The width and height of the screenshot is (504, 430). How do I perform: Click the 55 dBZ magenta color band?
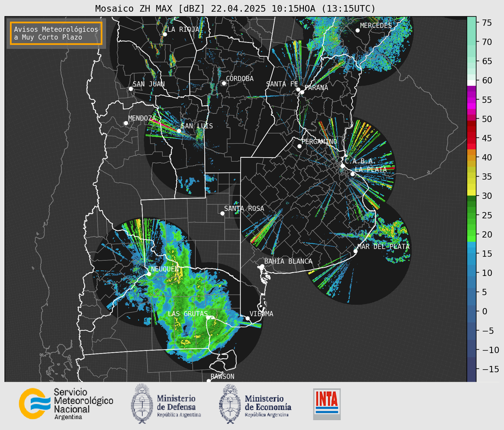tap(471, 100)
